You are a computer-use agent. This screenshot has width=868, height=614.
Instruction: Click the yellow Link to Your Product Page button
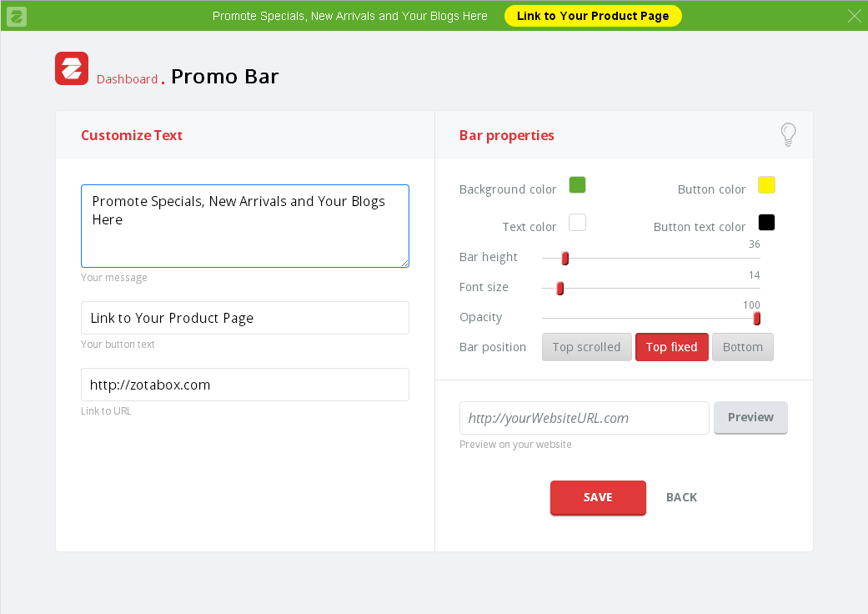click(593, 16)
